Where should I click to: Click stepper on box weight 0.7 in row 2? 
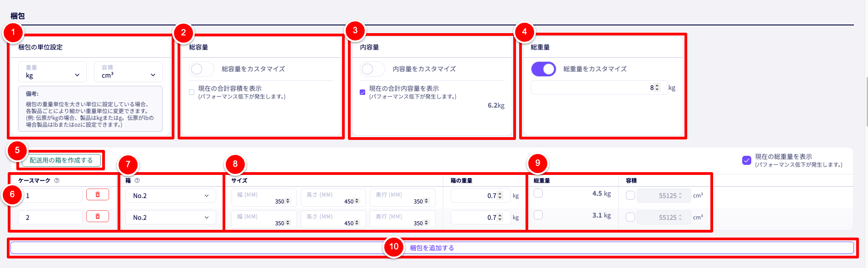pos(500,217)
